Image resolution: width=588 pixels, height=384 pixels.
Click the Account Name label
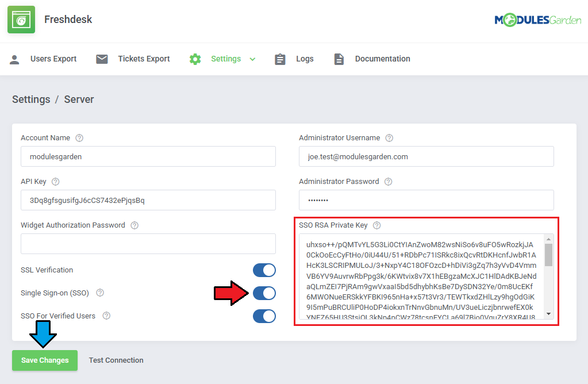pos(45,138)
